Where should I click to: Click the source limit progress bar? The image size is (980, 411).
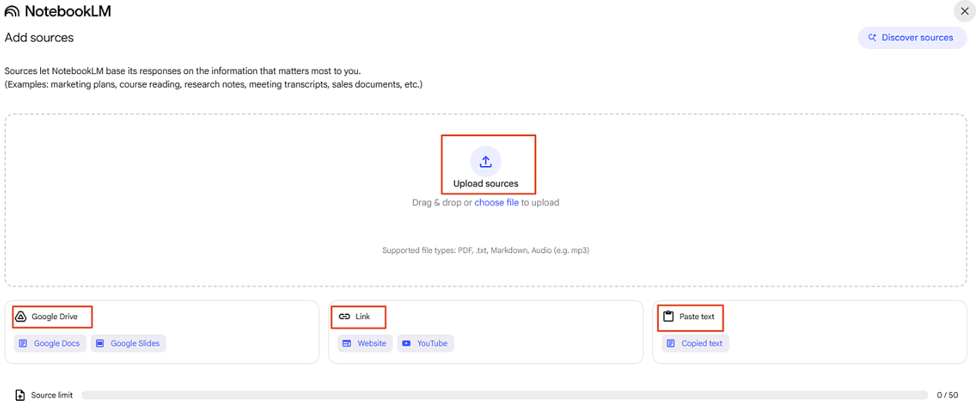tap(505, 395)
